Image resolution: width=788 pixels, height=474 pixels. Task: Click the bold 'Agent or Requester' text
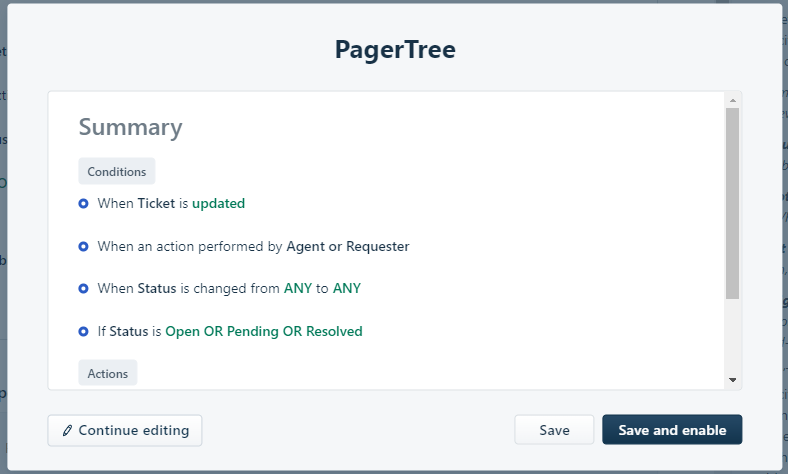point(348,246)
